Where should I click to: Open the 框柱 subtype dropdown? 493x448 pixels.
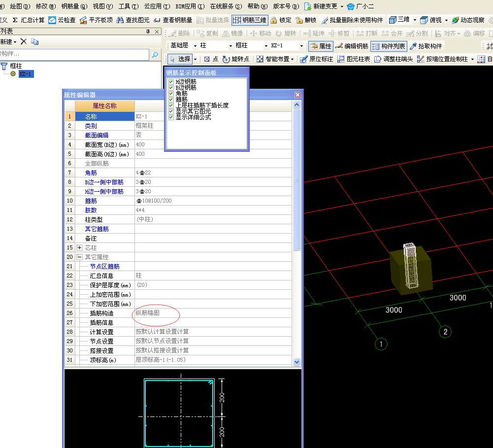(x=266, y=46)
